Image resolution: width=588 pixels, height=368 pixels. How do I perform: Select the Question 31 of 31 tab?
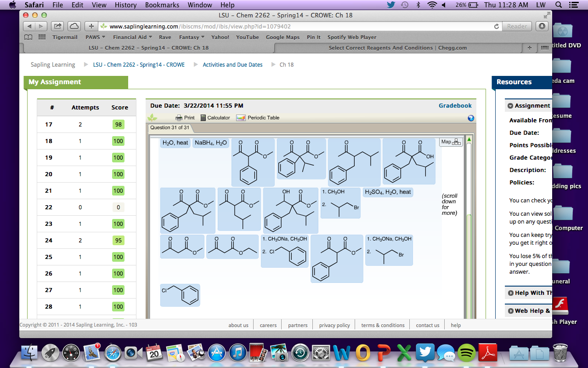point(170,127)
